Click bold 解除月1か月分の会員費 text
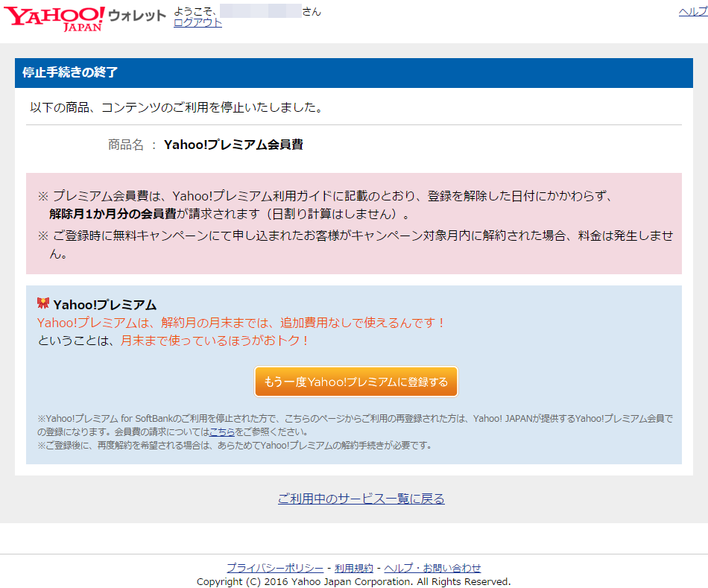Screen dimensions: 708x588 pyautogui.click(x=113, y=214)
